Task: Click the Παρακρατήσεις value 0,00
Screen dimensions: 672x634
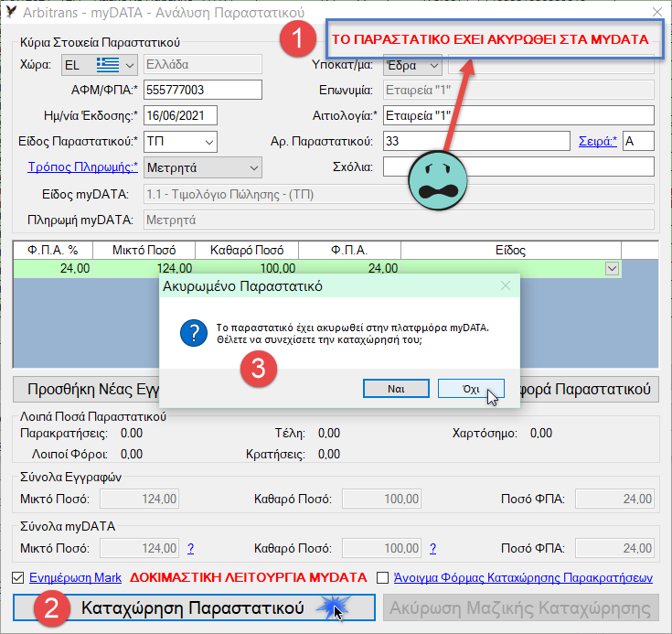Action: click(x=132, y=434)
